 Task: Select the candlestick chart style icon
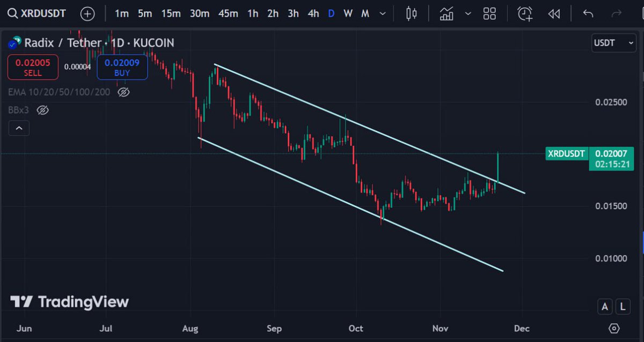[x=411, y=14]
